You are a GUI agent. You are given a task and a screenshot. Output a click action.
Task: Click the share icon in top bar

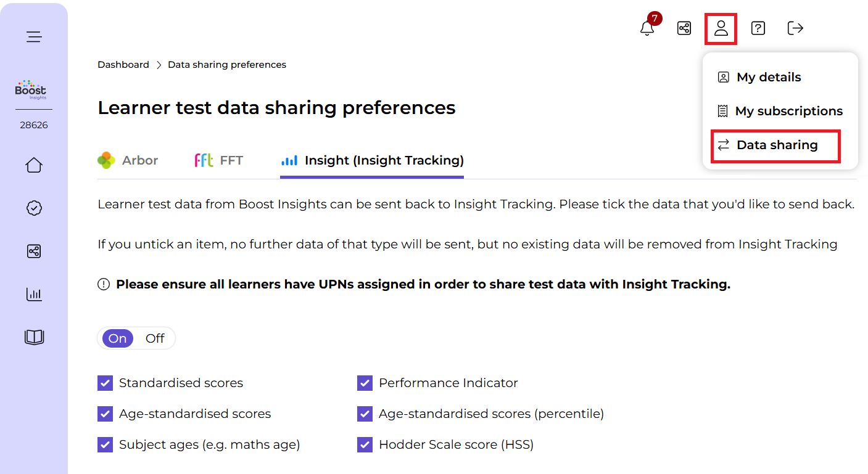click(x=684, y=28)
